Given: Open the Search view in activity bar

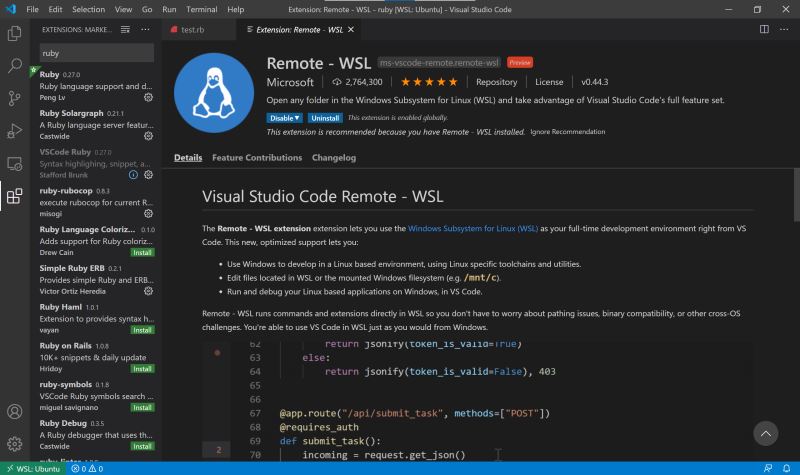Looking at the screenshot, I should click(15, 66).
